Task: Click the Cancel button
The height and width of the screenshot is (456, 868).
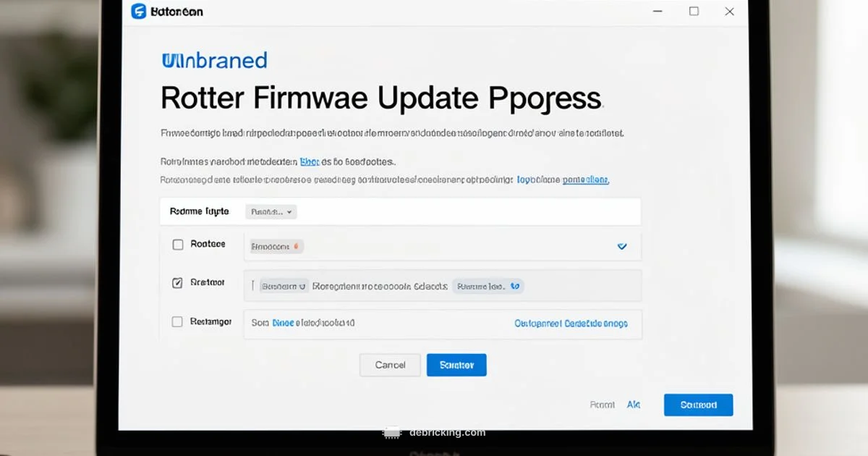Action: (390, 365)
